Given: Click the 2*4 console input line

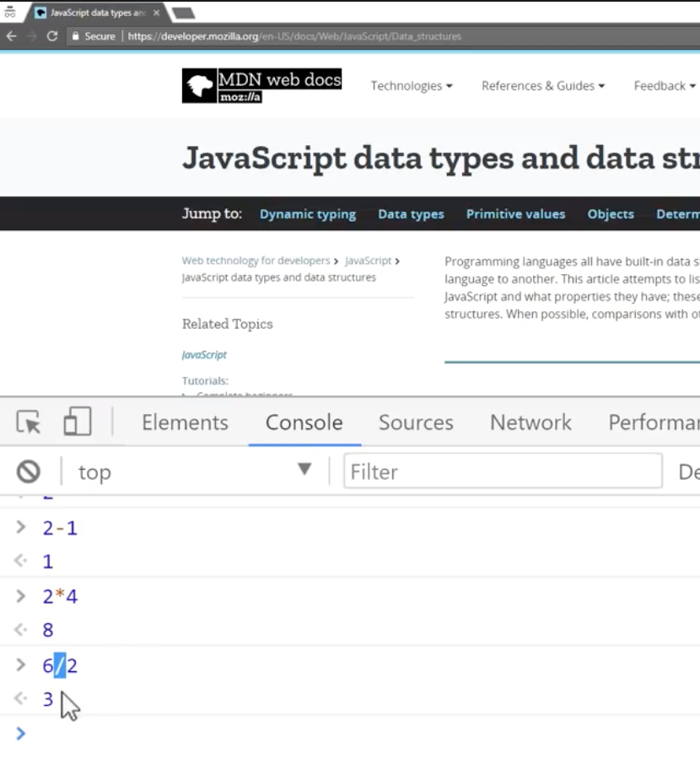Looking at the screenshot, I should (x=60, y=596).
